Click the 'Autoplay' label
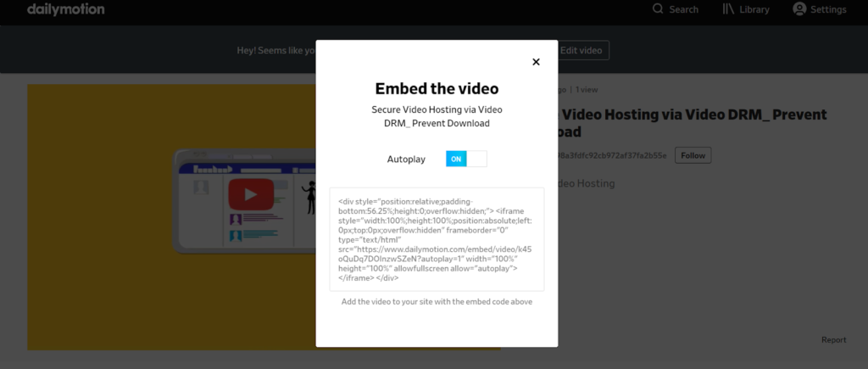The image size is (868, 369). [406, 159]
